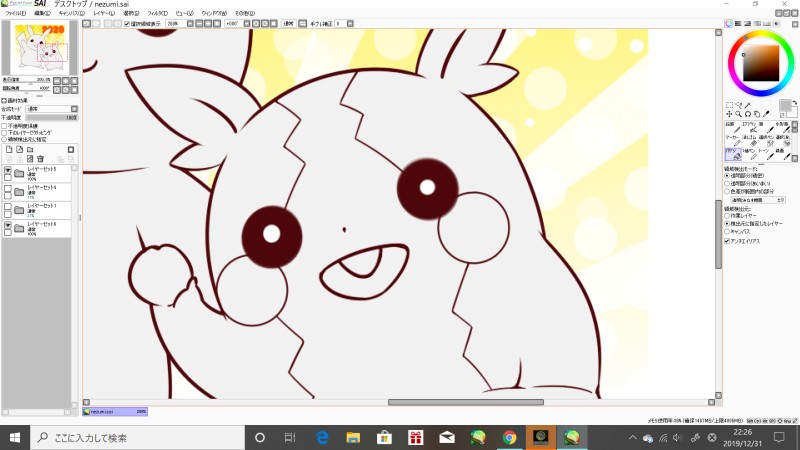Clear layer with icon beside trash
This screenshot has height=450, width=800.
point(30,159)
